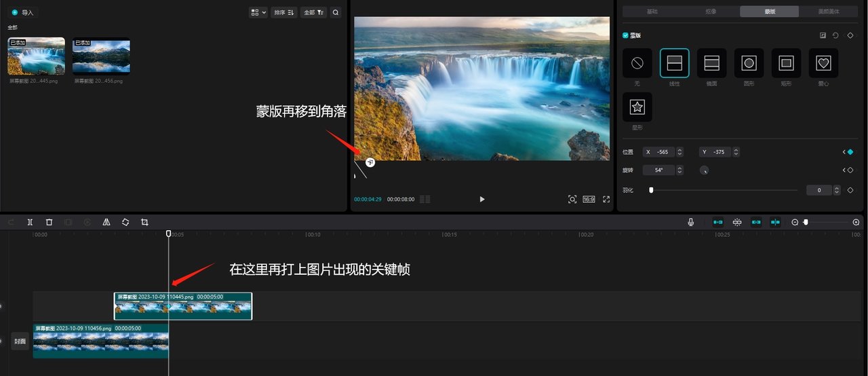This screenshot has height=376, width=868.
Task: Toggle the auto snapping icon
Action: [737, 222]
